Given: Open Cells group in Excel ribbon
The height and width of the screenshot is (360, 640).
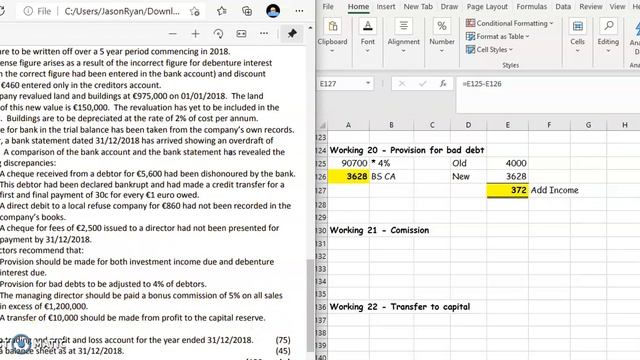Looking at the screenshot, I should point(577,36).
